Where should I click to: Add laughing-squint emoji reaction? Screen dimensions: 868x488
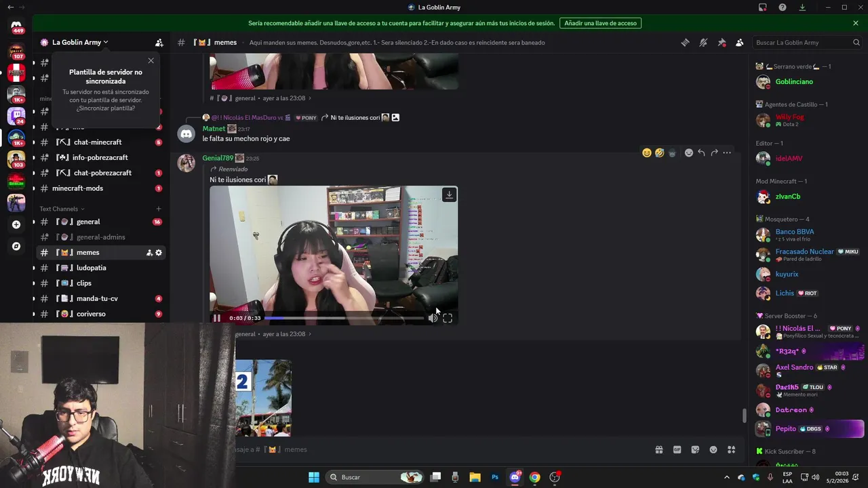coord(647,152)
